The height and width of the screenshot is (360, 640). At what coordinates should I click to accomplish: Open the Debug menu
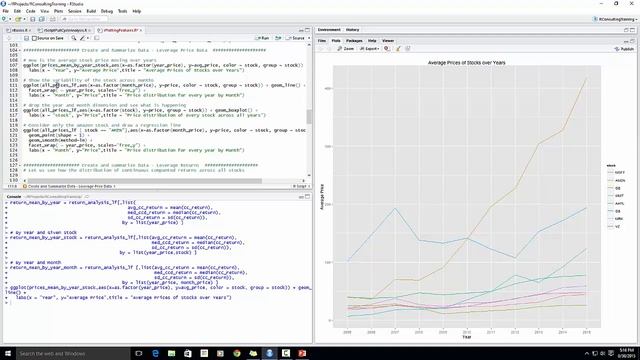(x=107, y=11)
